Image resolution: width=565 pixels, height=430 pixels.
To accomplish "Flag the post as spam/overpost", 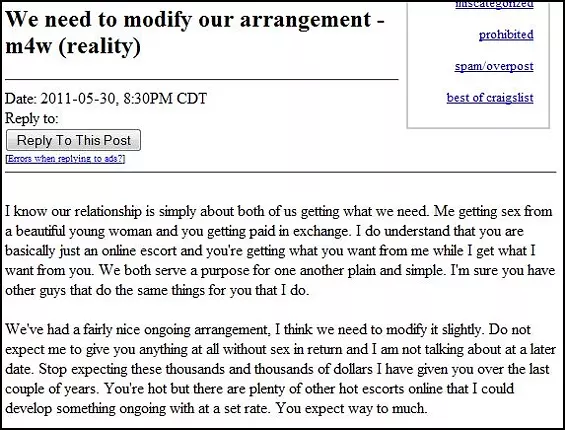I will [x=494, y=66].
